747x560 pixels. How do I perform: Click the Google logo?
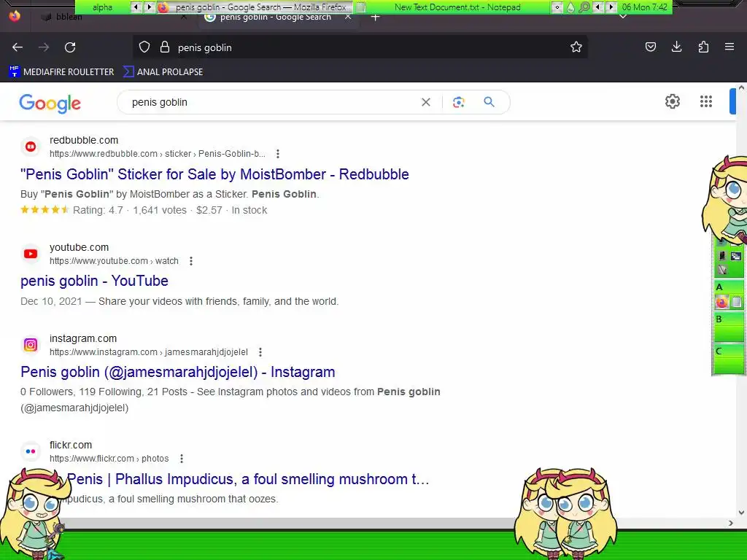click(50, 103)
